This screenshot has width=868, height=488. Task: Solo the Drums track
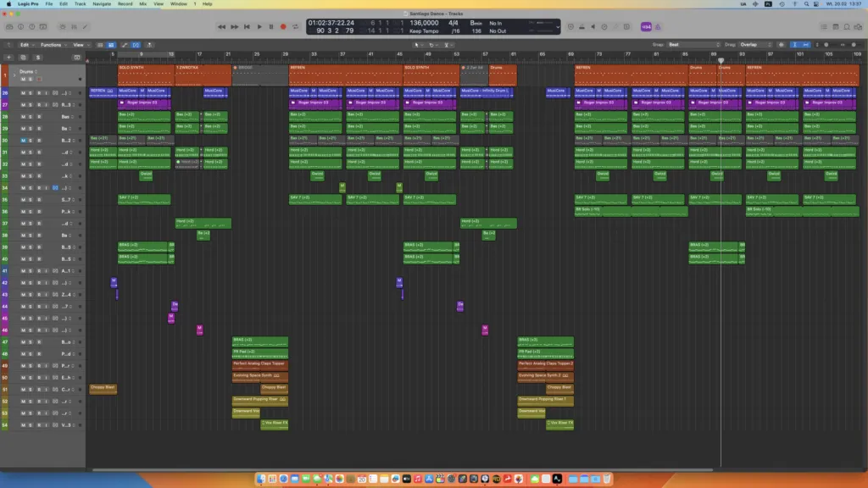click(30, 80)
